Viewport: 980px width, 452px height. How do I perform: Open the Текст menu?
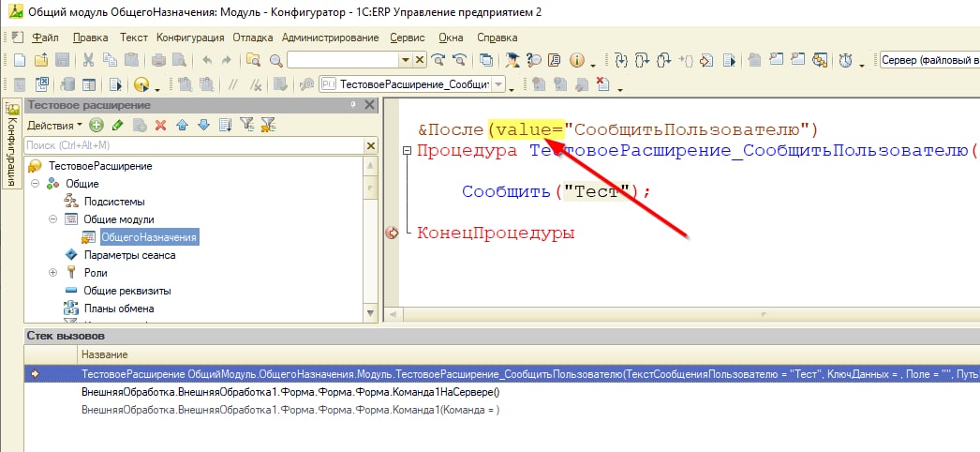134,38
